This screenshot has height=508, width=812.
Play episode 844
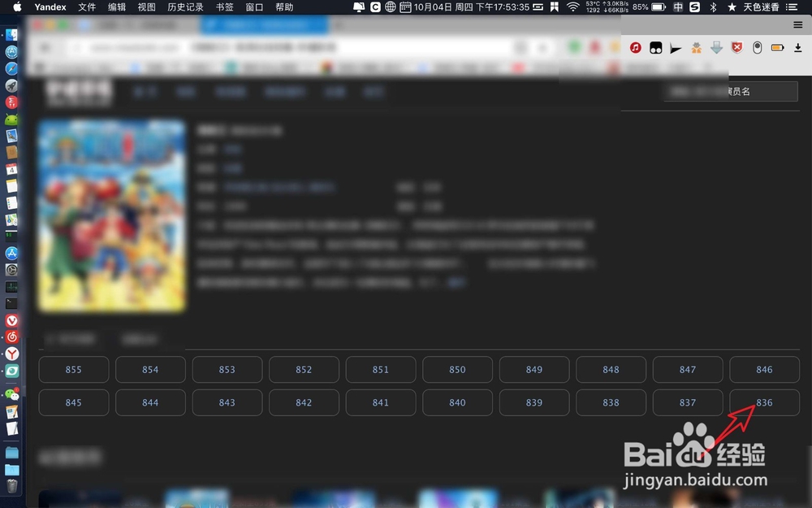(x=150, y=402)
